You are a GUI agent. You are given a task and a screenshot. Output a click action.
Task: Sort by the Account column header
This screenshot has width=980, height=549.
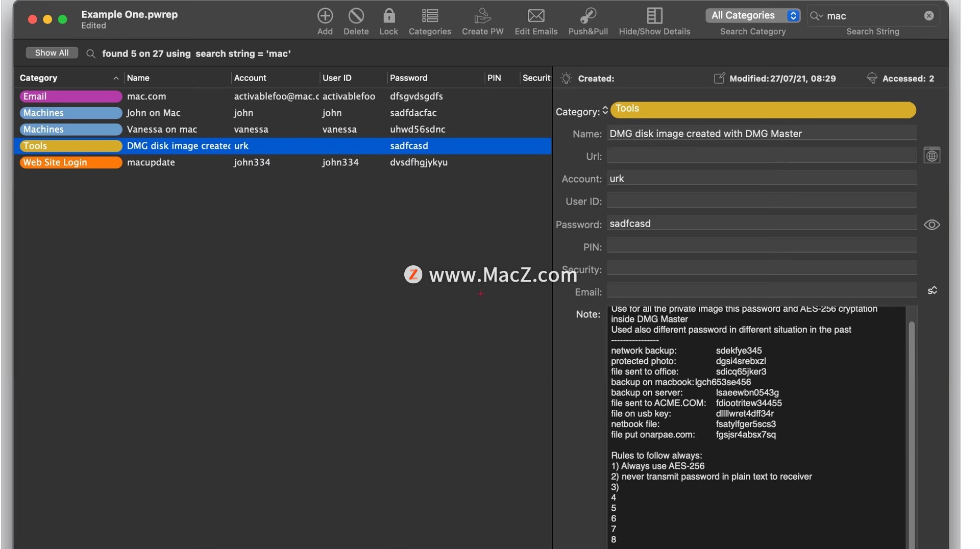coord(276,78)
